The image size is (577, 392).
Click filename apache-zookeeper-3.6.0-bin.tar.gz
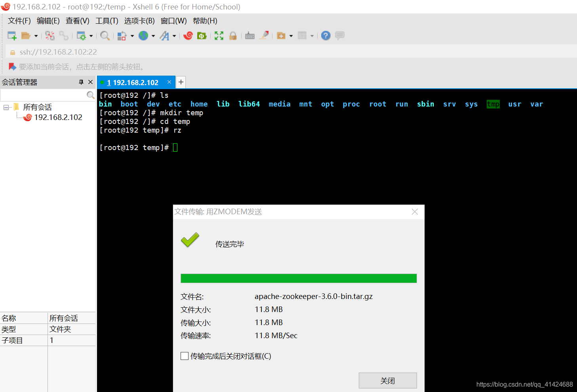click(314, 296)
